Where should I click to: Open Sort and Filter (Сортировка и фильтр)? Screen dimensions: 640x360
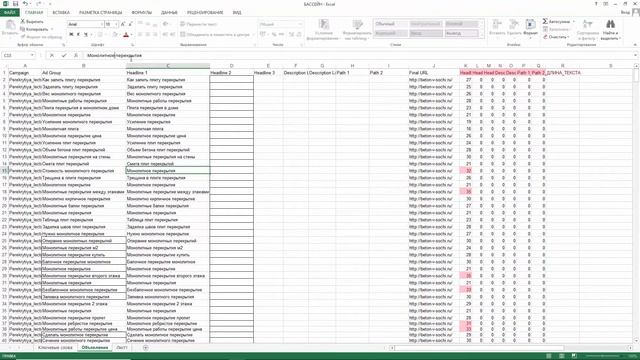click(x=588, y=29)
